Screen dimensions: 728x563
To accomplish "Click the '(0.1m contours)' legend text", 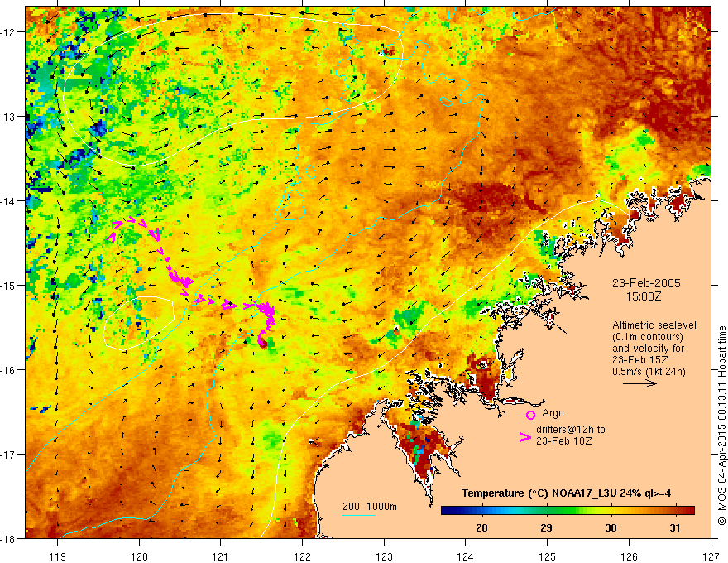I will [x=647, y=337].
